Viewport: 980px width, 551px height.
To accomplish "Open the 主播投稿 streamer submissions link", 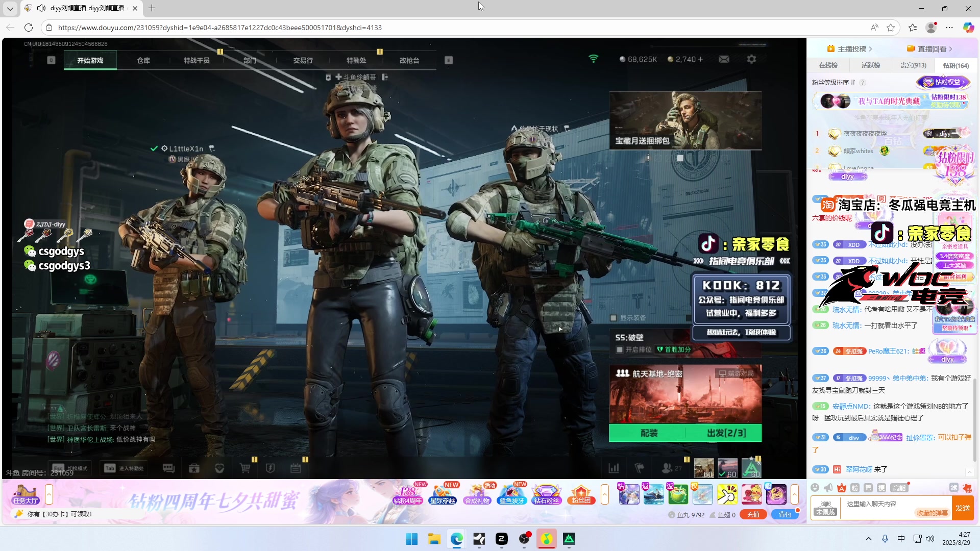I will [x=850, y=49].
